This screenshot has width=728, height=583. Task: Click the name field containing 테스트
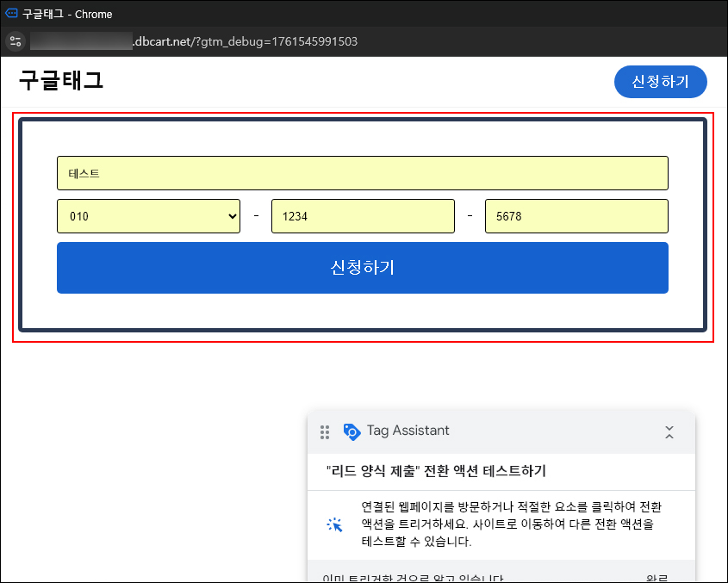click(362, 173)
